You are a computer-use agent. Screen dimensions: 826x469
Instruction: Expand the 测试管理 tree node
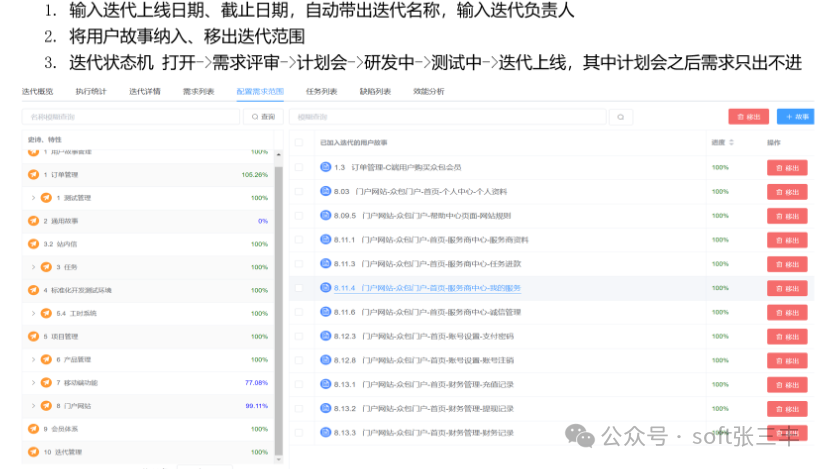[x=33, y=198]
